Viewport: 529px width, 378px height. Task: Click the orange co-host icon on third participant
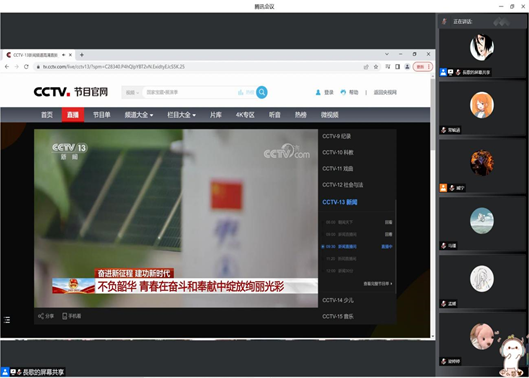click(443, 188)
